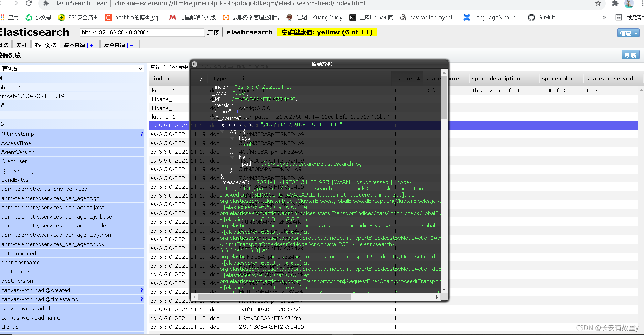Open the 云服务器管理控制台 bookmark
This screenshot has height=335, width=644.
point(251,18)
